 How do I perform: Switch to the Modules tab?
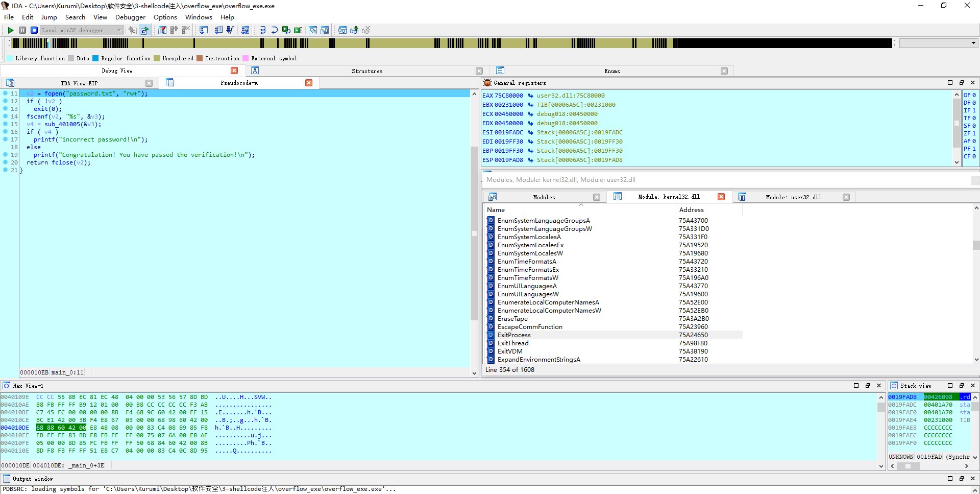pos(544,197)
